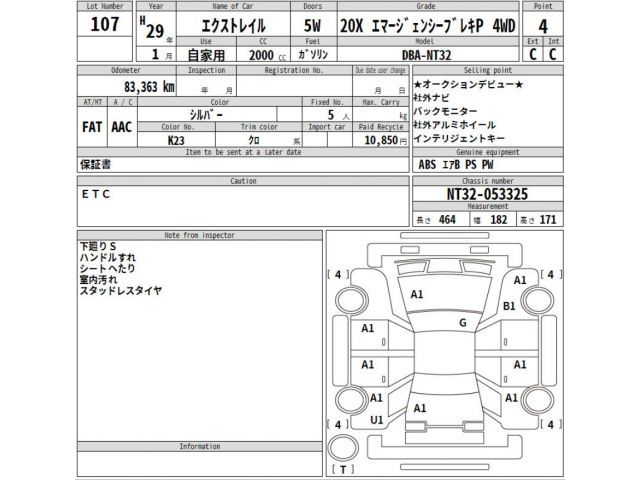
Task: Select the inspector note シートへたり
Action: click(x=107, y=269)
